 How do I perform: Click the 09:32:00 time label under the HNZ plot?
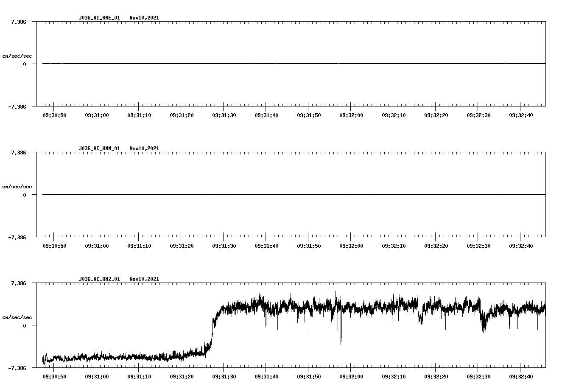351,377
